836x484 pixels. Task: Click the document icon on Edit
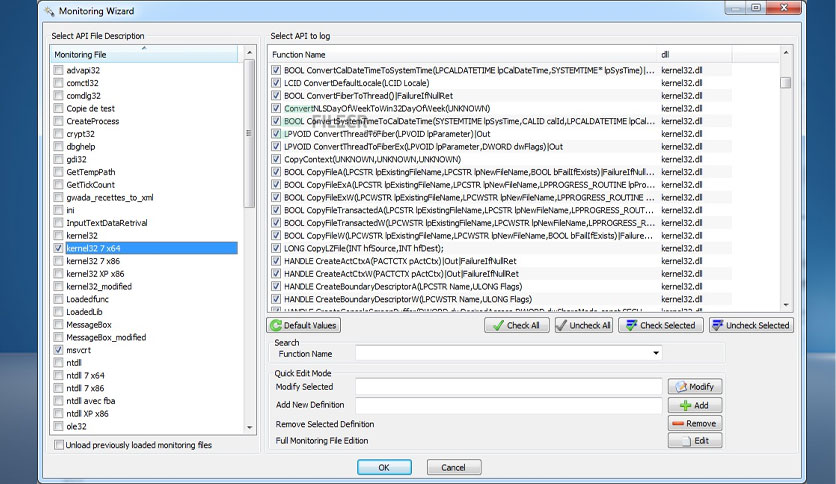tap(686, 441)
